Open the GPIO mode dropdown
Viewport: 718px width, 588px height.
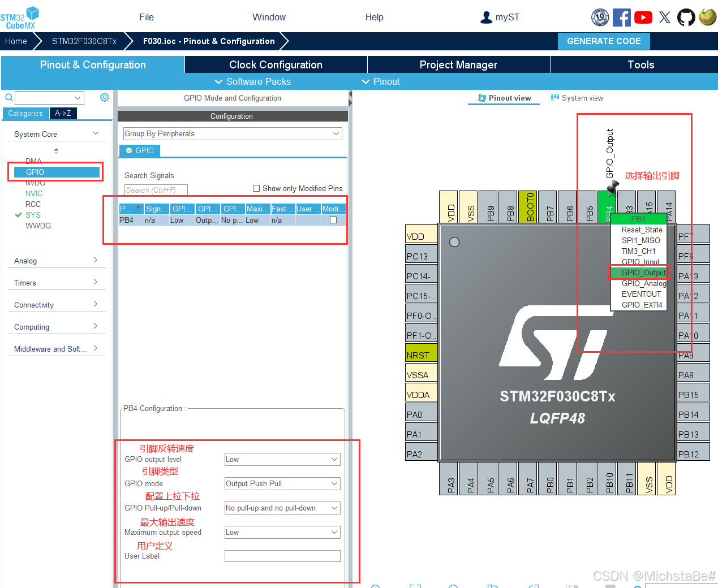[282, 483]
